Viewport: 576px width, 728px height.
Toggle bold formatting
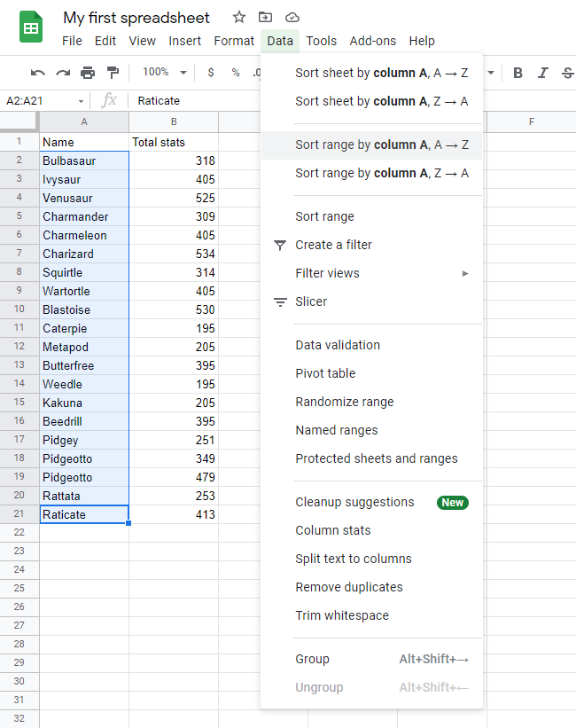[518, 73]
